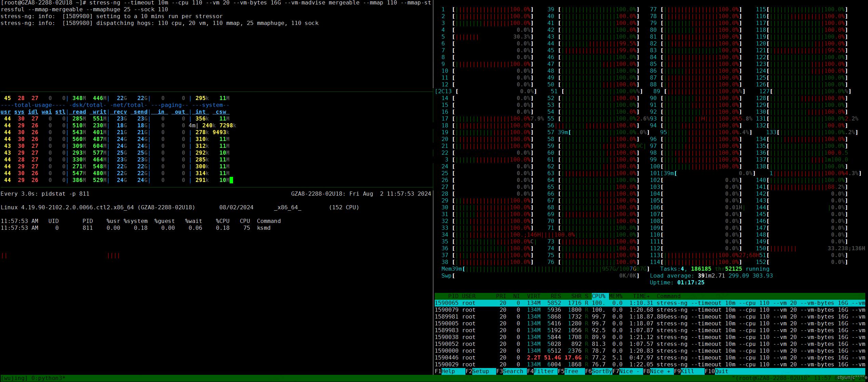Sort by the PID column header
868x382 pixels.
(453, 296)
